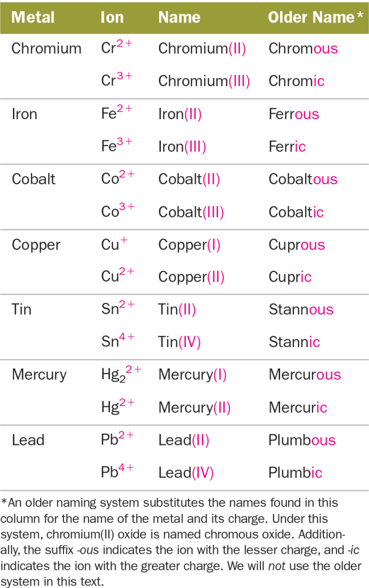This screenshot has height=588, width=369.
Task: Select the Chromium metal cell
Action: [x=47, y=48]
